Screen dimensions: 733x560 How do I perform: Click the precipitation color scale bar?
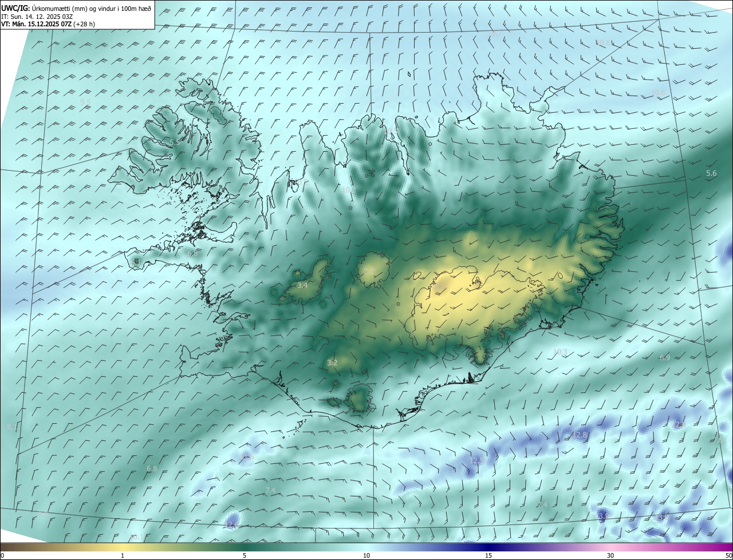coord(366,547)
